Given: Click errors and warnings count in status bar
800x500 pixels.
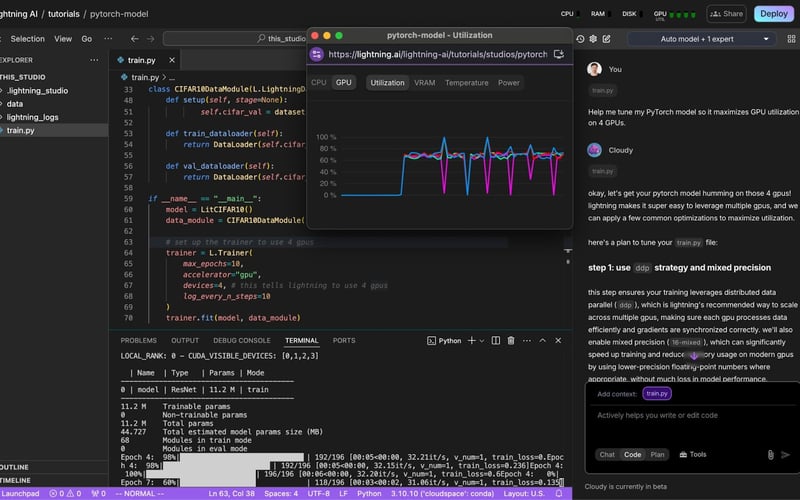Looking at the screenshot, I should click(x=65, y=493).
